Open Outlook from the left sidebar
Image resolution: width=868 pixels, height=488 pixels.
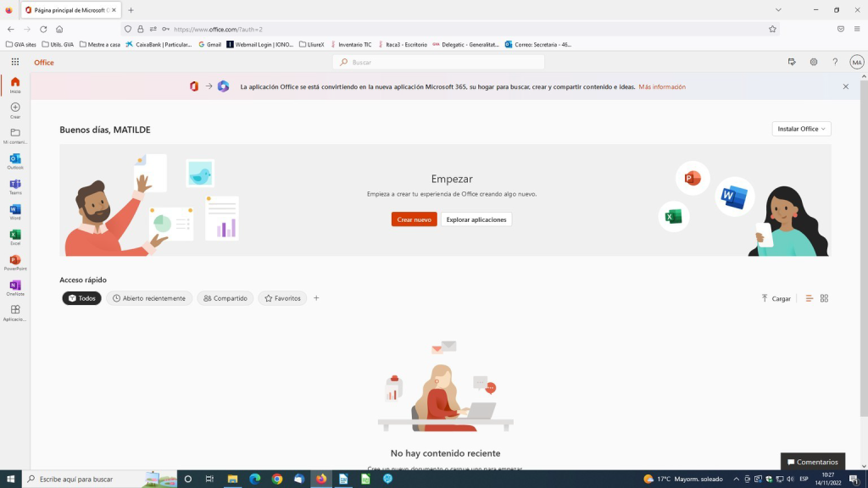click(x=15, y=160)
